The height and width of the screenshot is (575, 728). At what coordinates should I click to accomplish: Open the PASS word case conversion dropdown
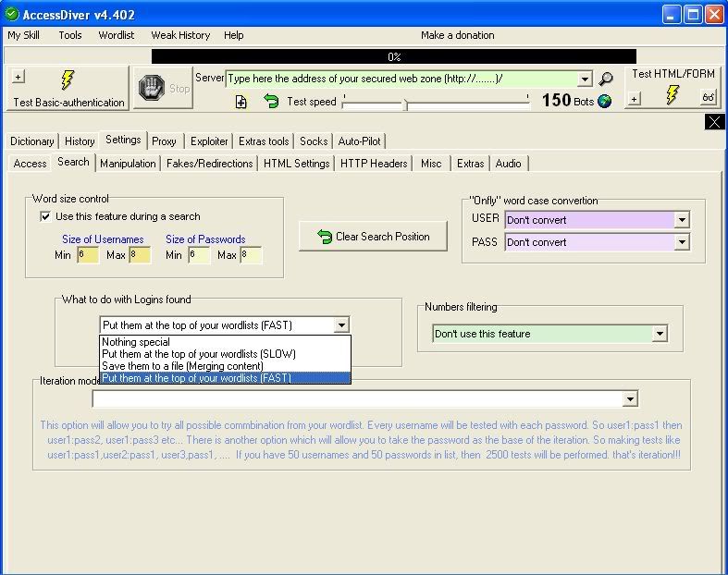coord(682,242)
